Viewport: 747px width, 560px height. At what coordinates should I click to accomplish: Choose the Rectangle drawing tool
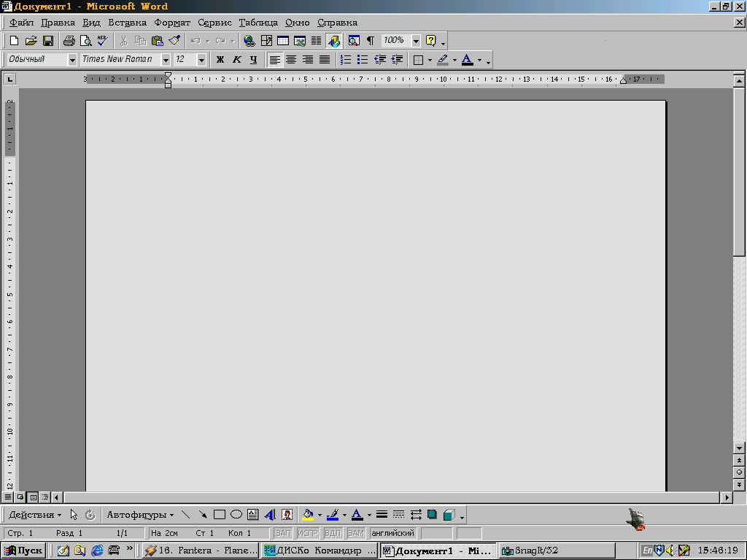[x=219, y=515]
